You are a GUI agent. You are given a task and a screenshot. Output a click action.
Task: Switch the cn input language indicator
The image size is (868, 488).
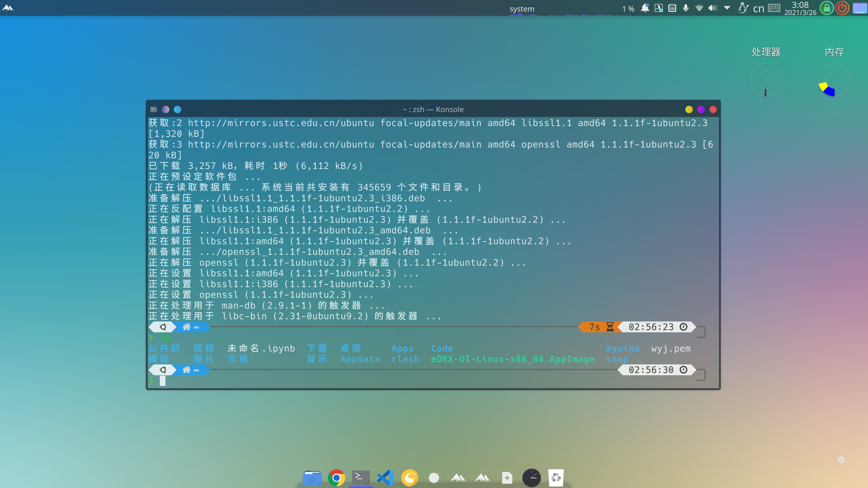point(759,8)
